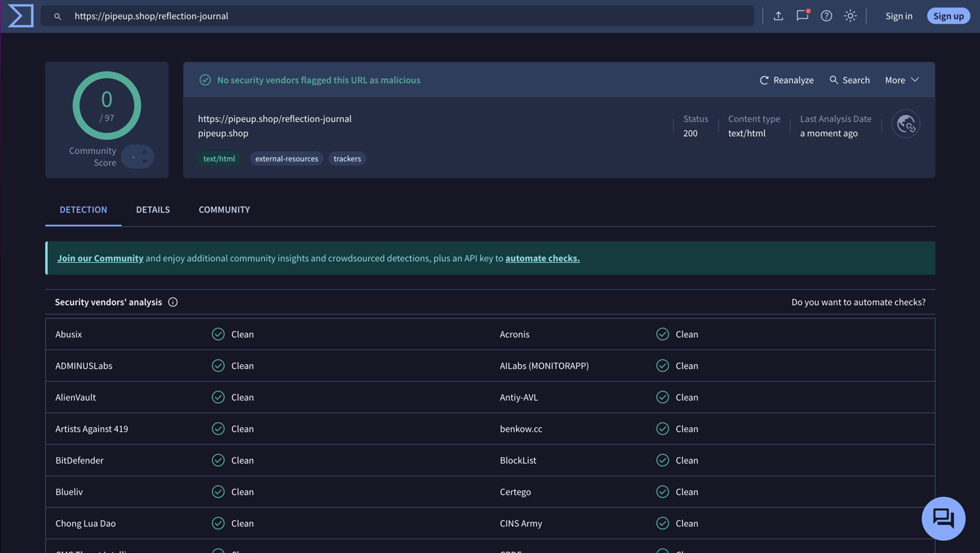Click the Clean check icon for CINS Army
980x553 pixels.
click(x=662, y=523)
